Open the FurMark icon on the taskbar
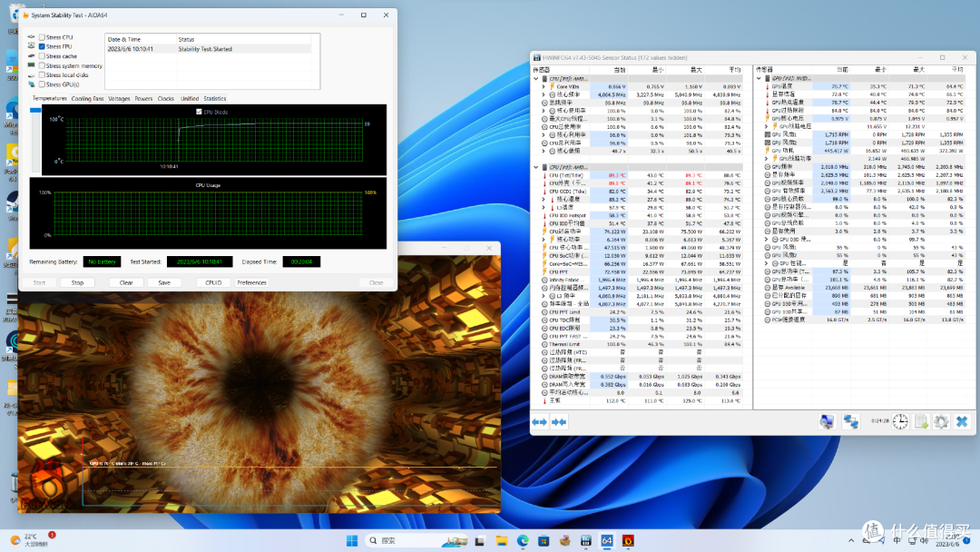This screenshot has height=552, width=980. point(628,540)
